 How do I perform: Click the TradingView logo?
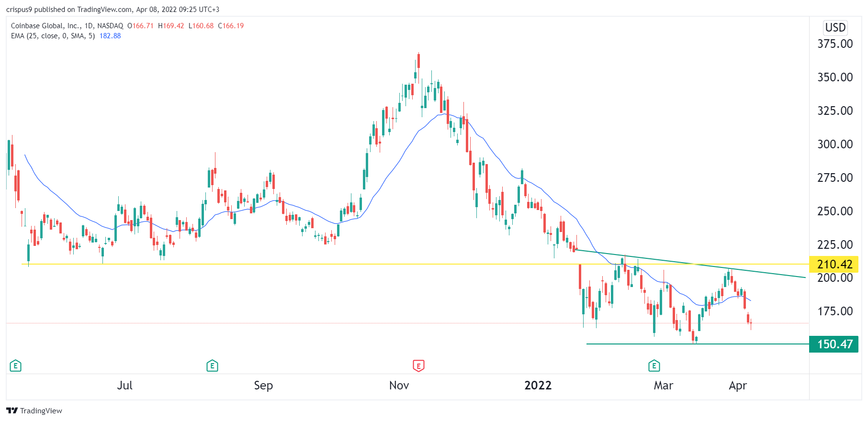click(x=34, y=410)
